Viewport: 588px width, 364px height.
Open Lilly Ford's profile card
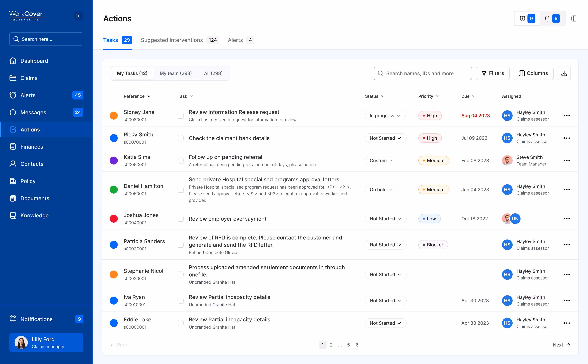coord(46,342)
